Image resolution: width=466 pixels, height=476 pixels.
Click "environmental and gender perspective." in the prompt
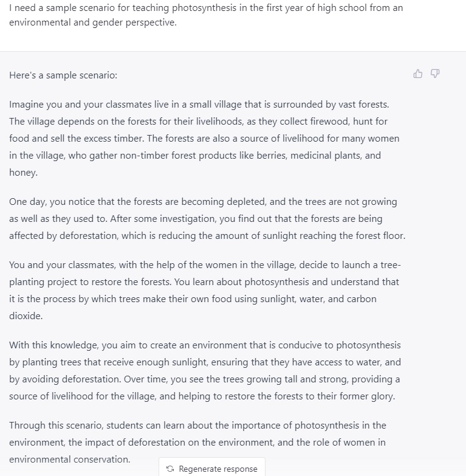click(x=93, y=26)
